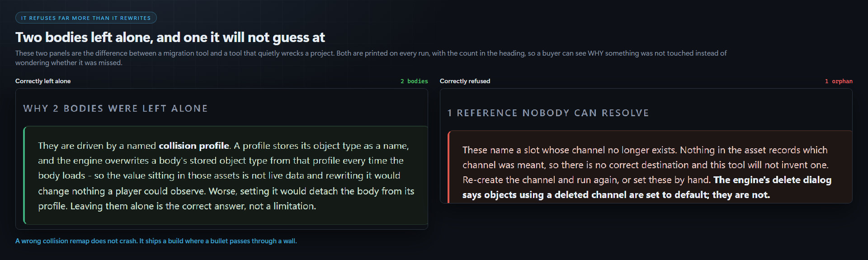Viewport: 868px width, 260px height.
Task: Select the 'Correctly refused' panel label
Action: tap(465, 81)
